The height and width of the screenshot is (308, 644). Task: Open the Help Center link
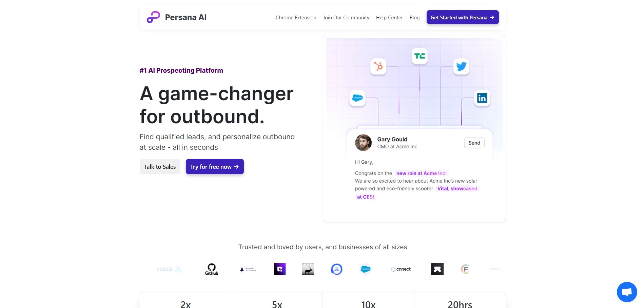coord(389,17)
